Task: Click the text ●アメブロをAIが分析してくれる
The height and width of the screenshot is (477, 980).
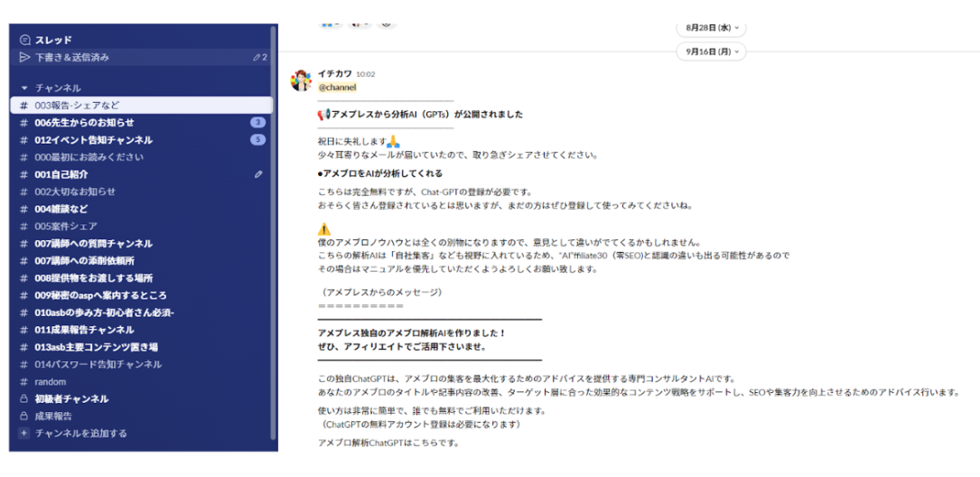Action: (380, 173)
